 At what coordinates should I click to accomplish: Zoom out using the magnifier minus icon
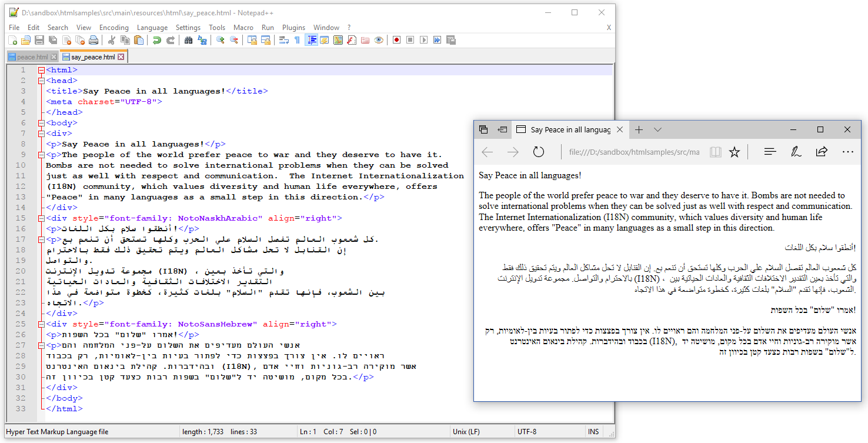[233, 40]
